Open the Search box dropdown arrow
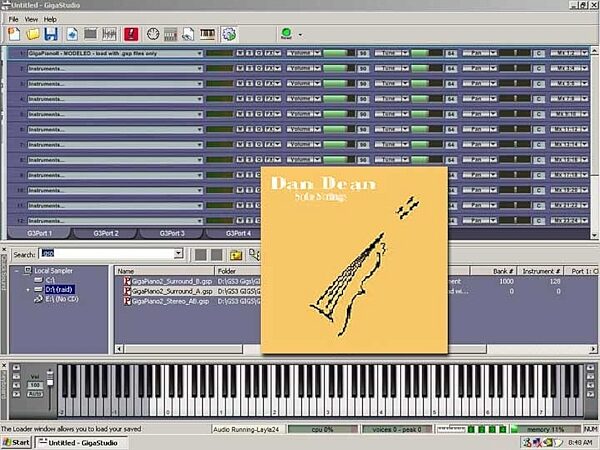Screen dimensions: 600x450 (178, 253)
